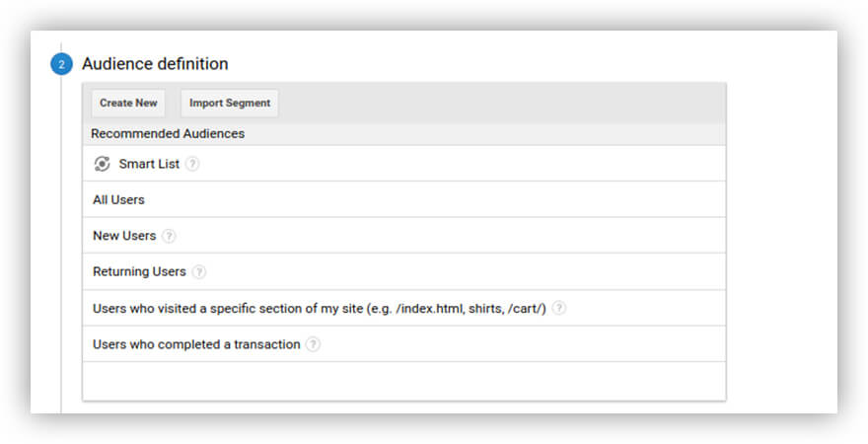Choose the All Users audience
This screenshot has height=444, width=868.
click(118, 200)
